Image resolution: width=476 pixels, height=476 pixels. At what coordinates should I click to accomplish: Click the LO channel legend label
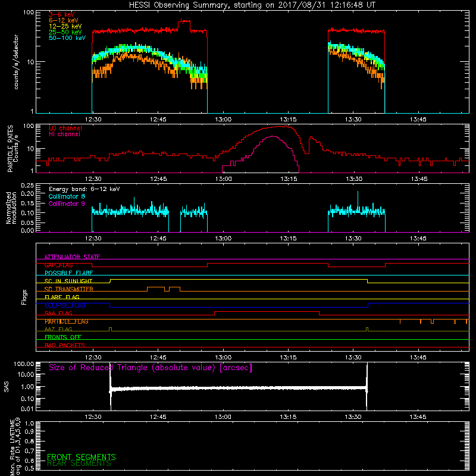[x=65, y=128]
